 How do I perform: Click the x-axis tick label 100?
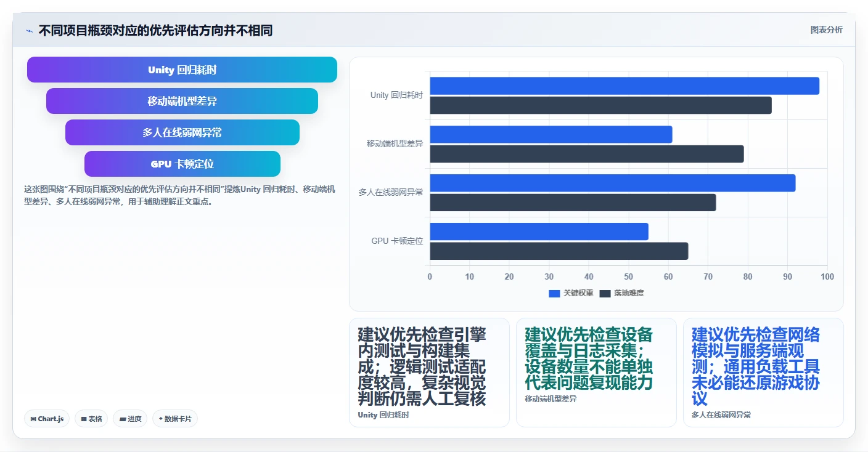click(827, 276)
